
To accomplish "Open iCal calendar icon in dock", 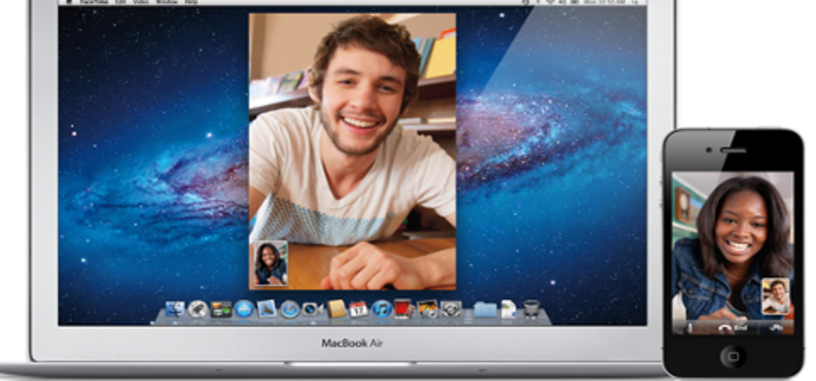I will click(359, 309).
